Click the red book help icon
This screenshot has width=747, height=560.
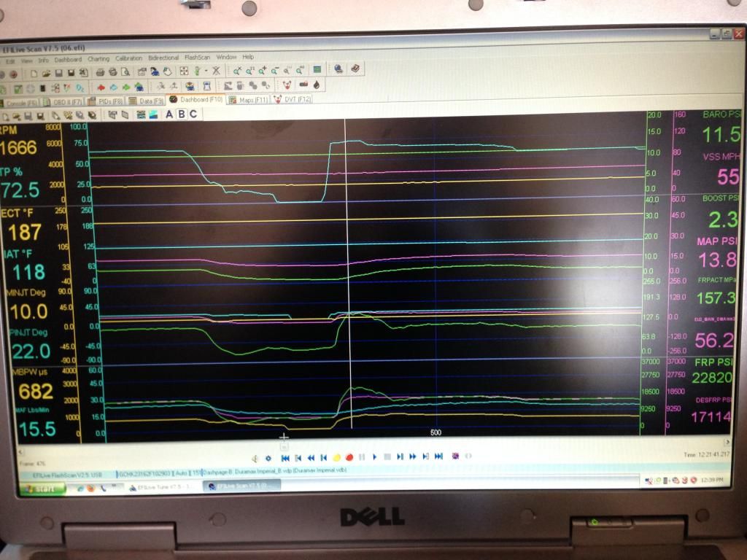point(355,69)
